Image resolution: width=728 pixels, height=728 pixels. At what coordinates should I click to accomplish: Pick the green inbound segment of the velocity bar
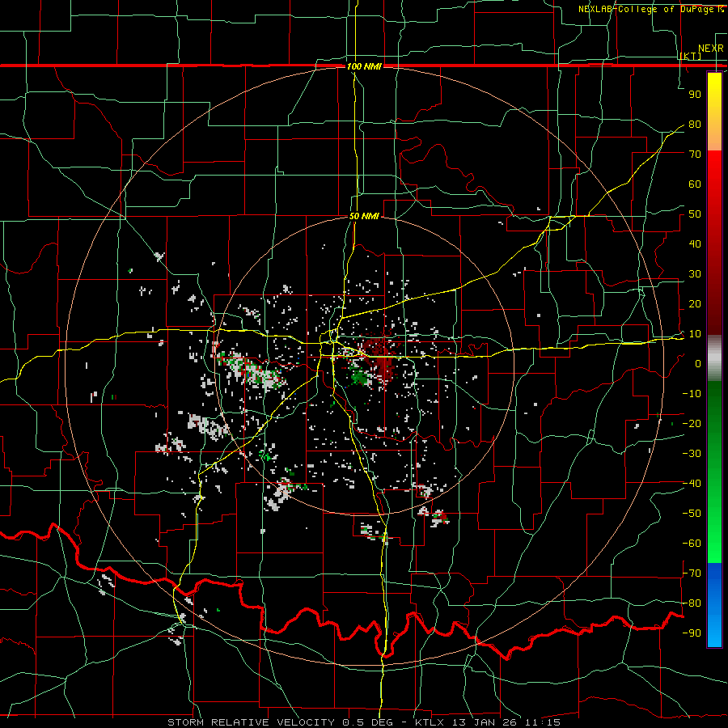click(714, 472)
